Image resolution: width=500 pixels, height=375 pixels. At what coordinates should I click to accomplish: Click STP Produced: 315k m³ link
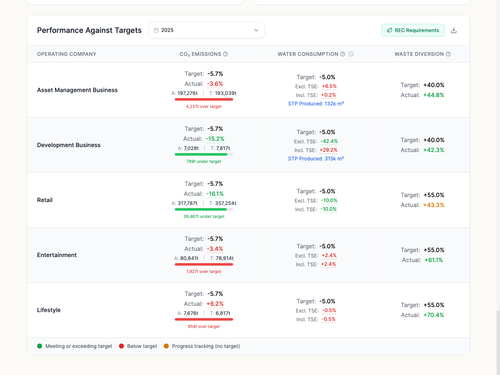pos(316,159)
